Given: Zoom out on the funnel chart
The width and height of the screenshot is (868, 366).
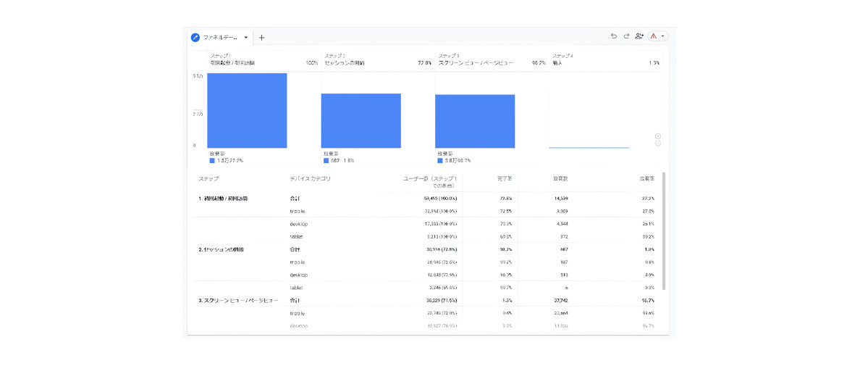Looking at the screenshot, I should click(657, 144).
